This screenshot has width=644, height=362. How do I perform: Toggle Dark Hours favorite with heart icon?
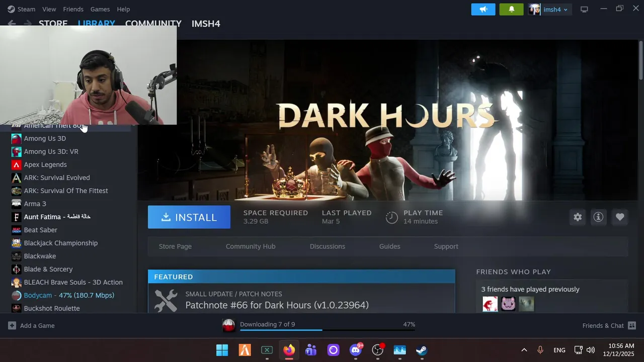[620, 217]
